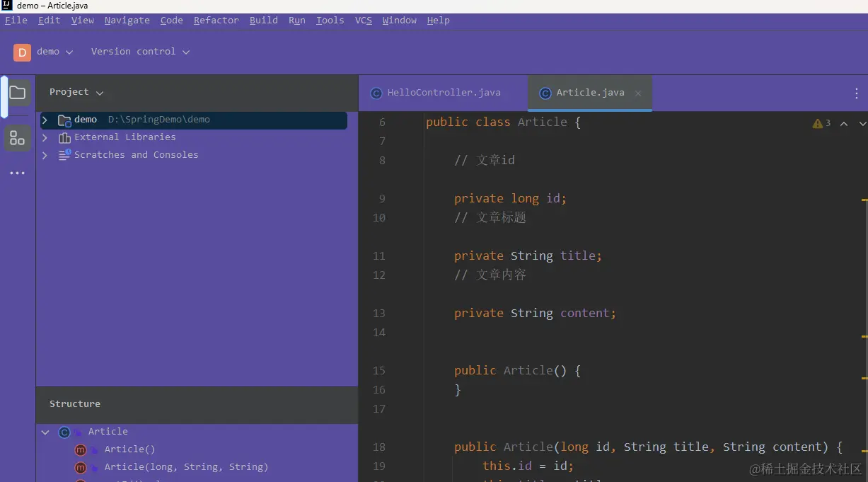Screen dimensions: 868x482
Task: Click line number 15 in gutter
Action: 379,370
